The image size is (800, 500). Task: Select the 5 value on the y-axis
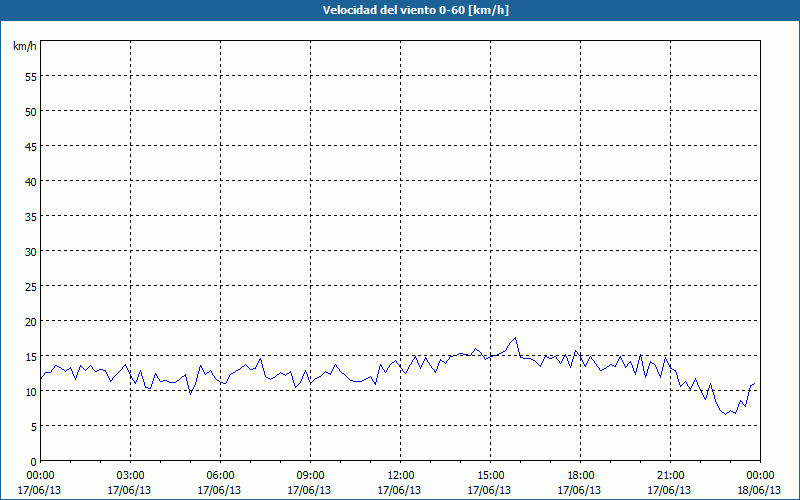point(34,427)
